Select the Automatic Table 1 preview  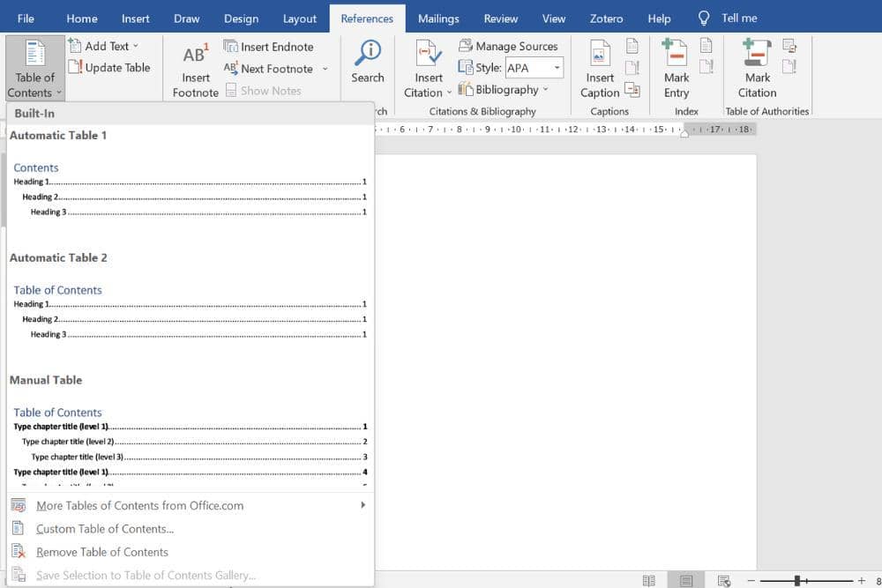click(x=189, y=189)
